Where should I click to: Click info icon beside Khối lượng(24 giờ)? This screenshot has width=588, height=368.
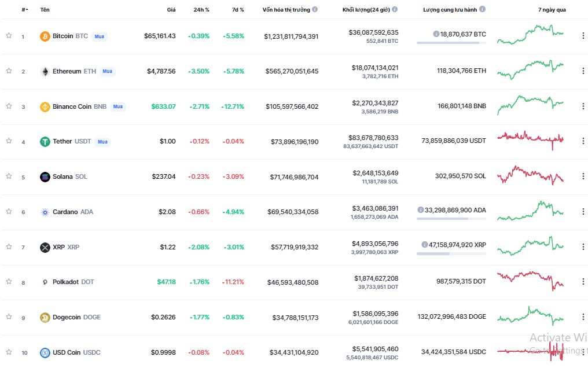[x=395, y=9]
